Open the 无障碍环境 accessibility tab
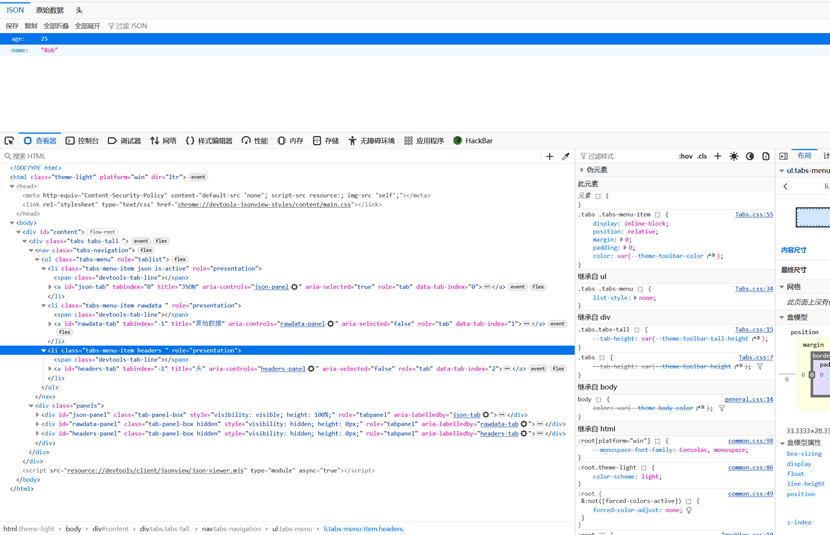The height and width of the screenshot is (535, 830). pos(372,141)
